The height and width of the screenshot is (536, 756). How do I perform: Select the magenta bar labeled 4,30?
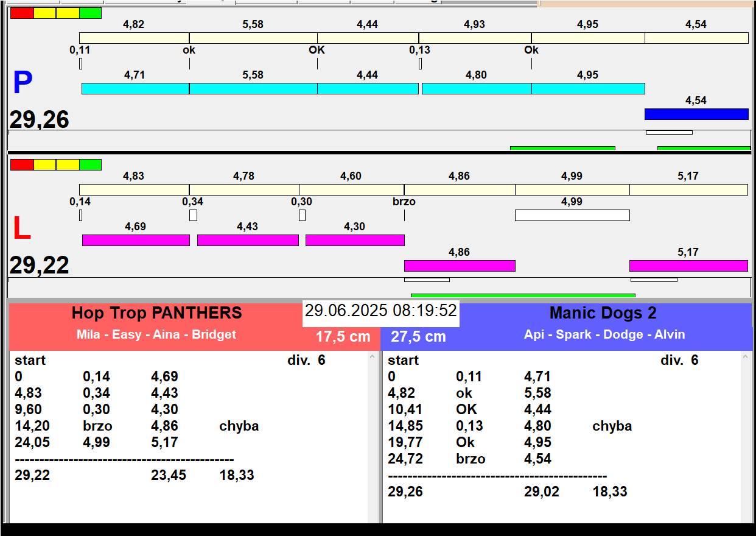355,240
